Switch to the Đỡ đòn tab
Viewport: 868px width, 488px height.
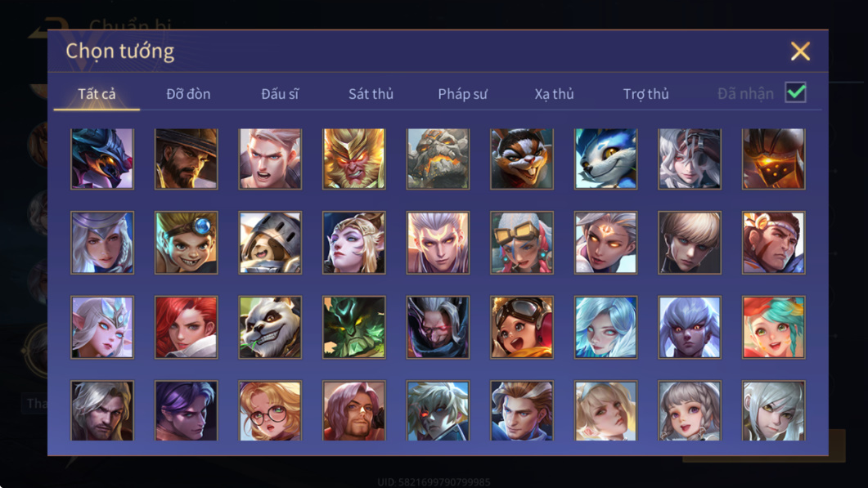click(x=188, y=94)
